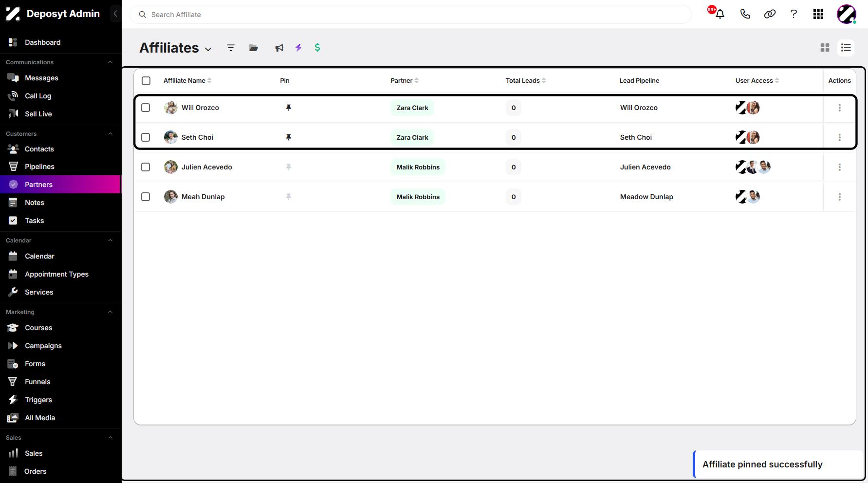Check the Seth Choi row checkbox
Image resolution: width=868 pixels, height=483 pixels.
tap(146, 137)
